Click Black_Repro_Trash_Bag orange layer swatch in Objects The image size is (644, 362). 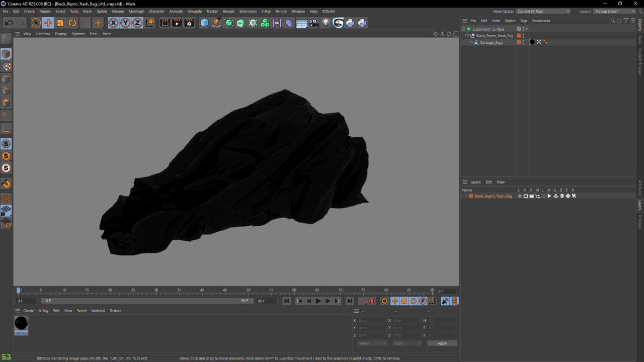coord(519,36)
